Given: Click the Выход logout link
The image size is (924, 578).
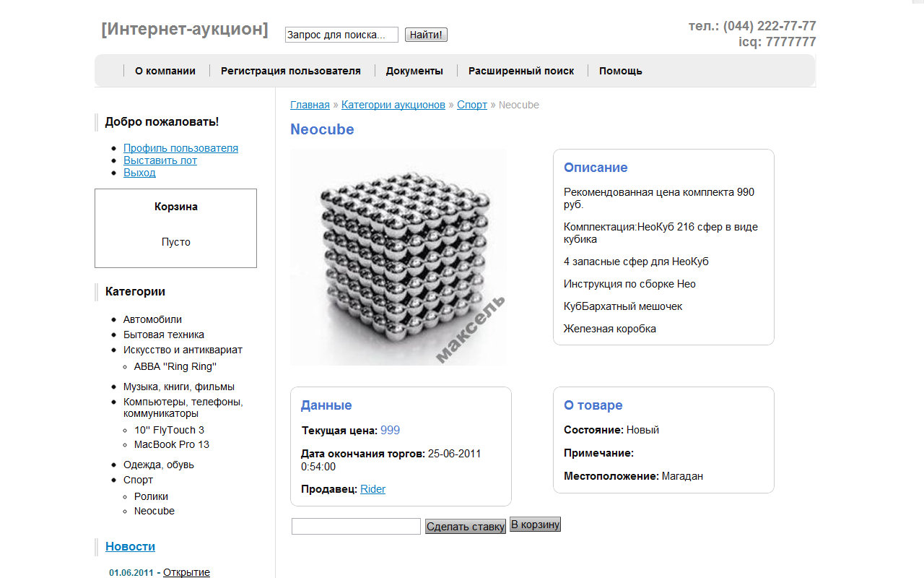Looking at the screenshot, I should click(x=139, y=173).
